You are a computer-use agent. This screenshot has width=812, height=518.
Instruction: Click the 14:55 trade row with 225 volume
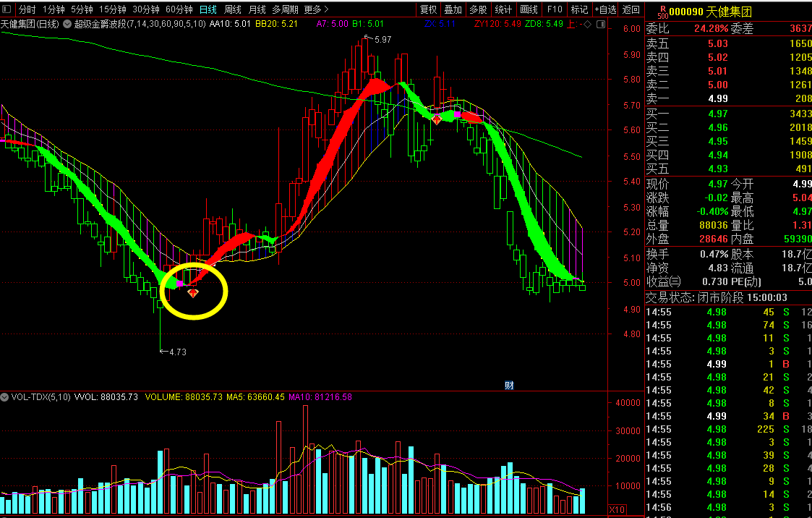coord(729,429)
